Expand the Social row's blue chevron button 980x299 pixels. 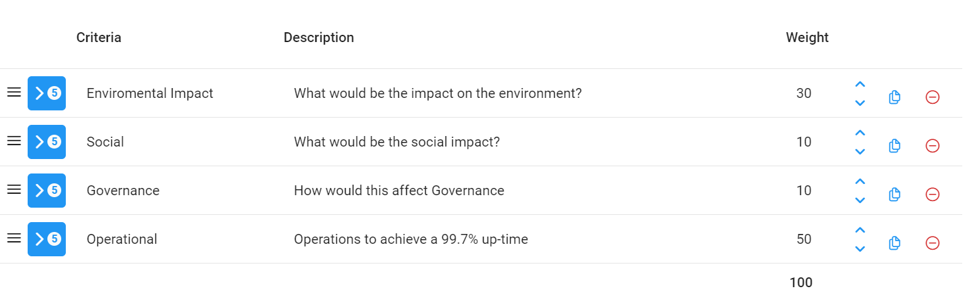pyautogui.click(x=47, y=142)
